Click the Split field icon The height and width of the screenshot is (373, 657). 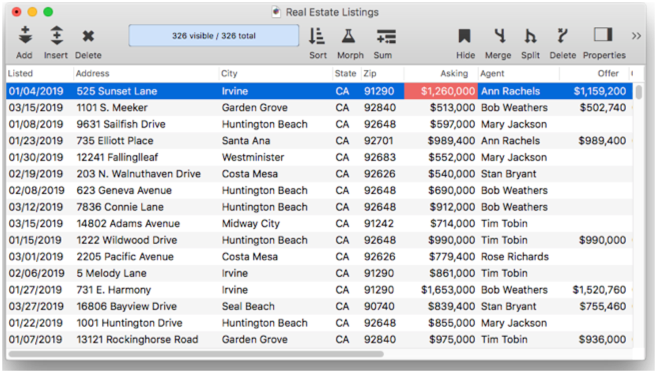(530, 36)
